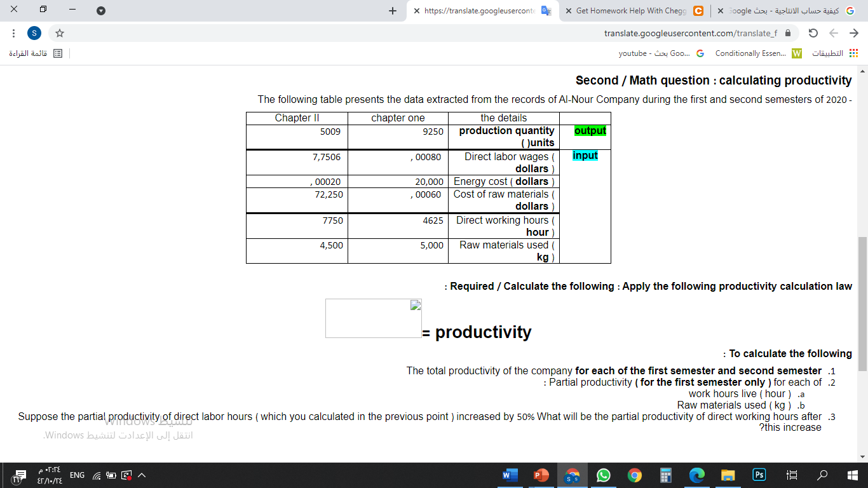Click the cyan highlighted input label
The height and width of the screenshot is (488, 868).
coord(585,156)
